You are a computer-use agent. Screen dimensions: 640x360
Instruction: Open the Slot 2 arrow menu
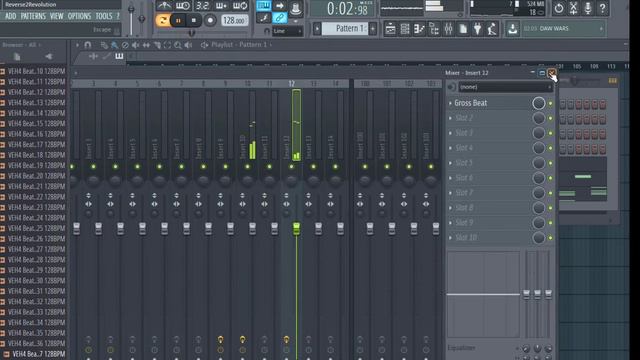(x=450, y=118)
